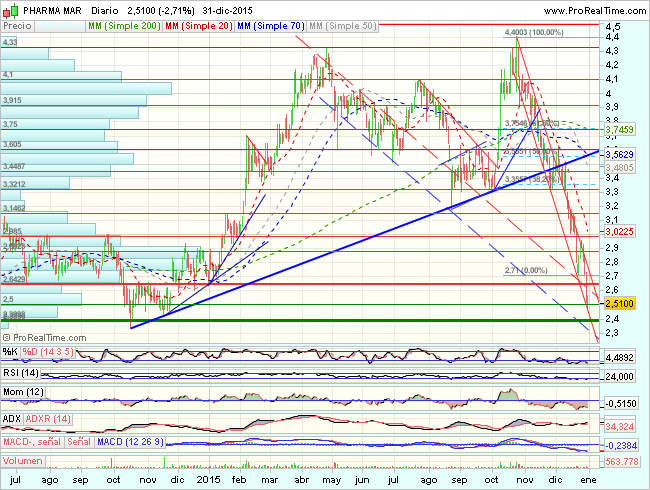Click the 2,6429 horizontal level label
Screen dimensions: 650x490
[x=14, y=279]
